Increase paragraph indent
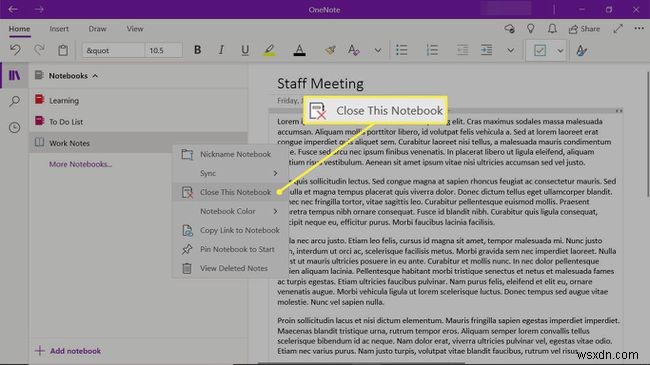This screenshot has height=365, width=650. point(486,50)
